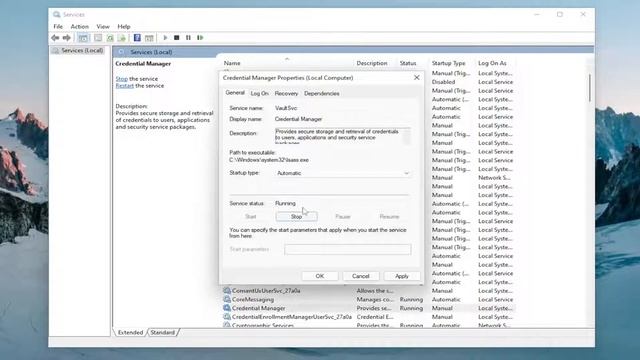Viewport: 640px width, 360px height.
Task: Switch to the Recovery tab
Action: click(x=286, y=93)
